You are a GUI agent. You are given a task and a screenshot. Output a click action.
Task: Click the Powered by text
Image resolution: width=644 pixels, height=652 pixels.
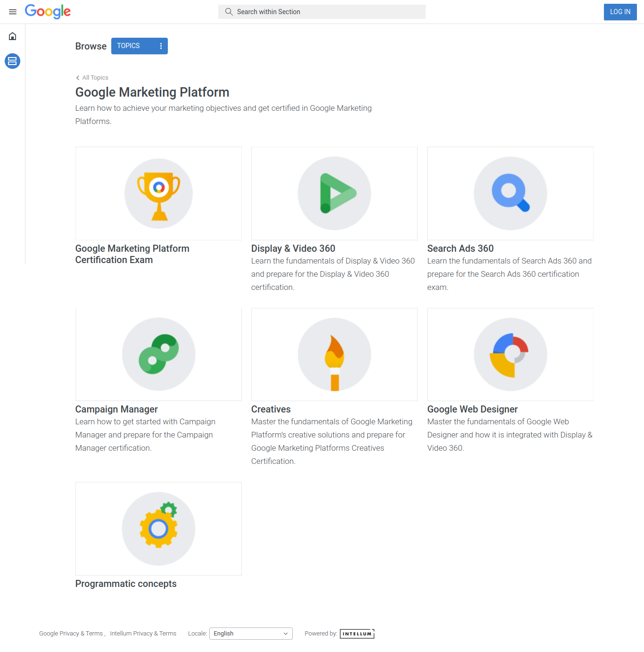coord(321,634)
